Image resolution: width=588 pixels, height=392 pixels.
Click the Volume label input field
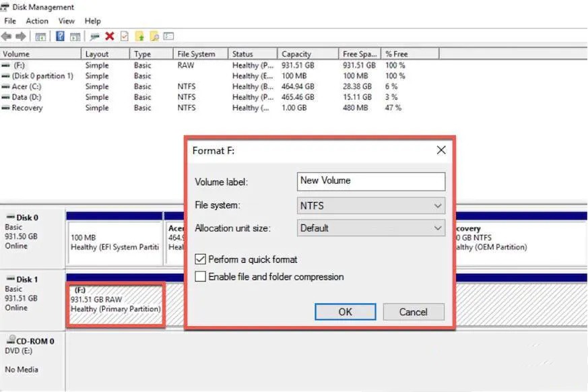pos(371,181)
